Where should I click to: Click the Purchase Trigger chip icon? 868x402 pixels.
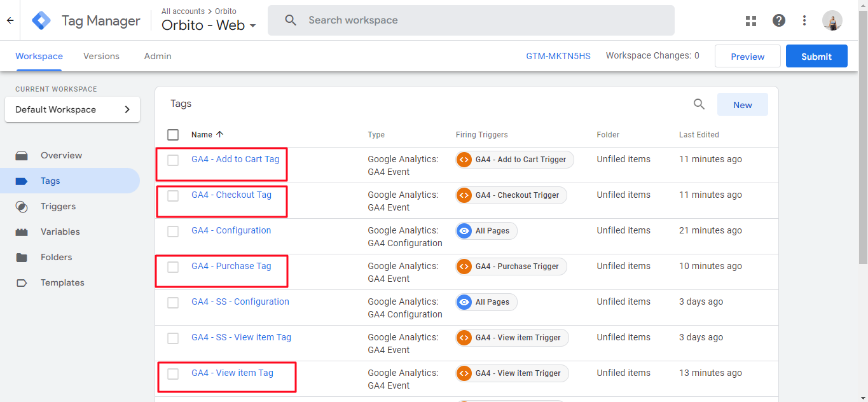click(464, 267)
